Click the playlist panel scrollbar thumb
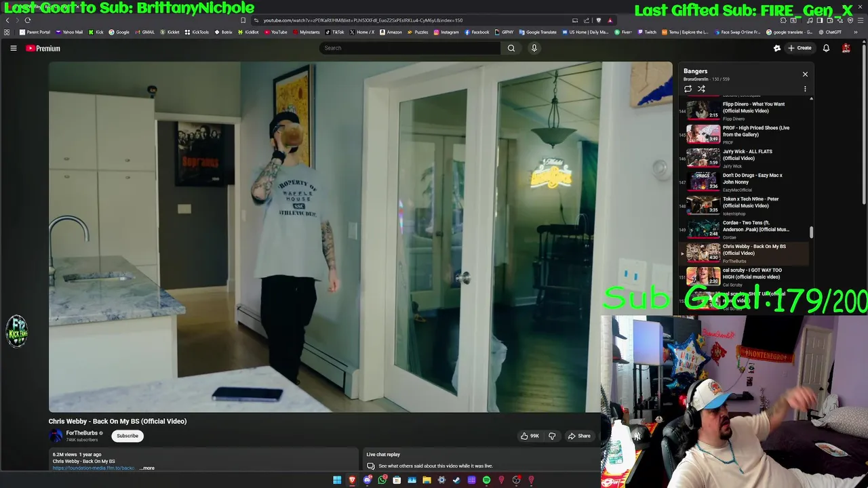The image size is (868, 488). click(x=811, y=232)
